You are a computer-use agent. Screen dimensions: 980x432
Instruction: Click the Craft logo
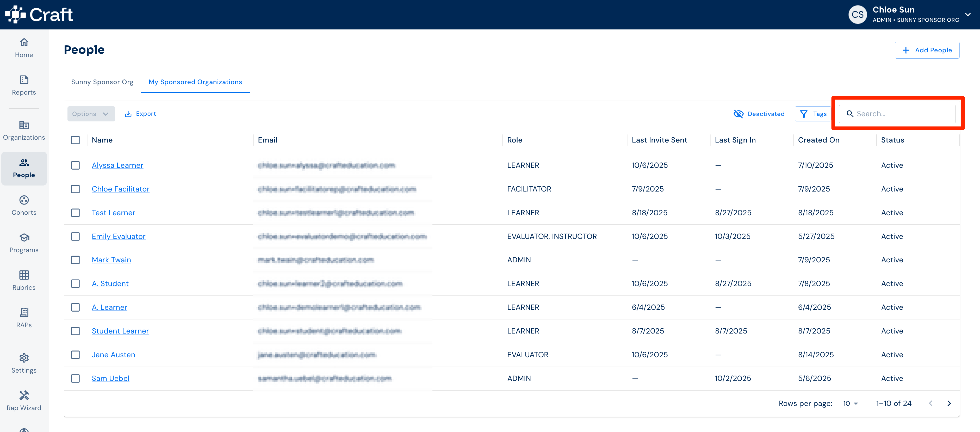[39, 15]
